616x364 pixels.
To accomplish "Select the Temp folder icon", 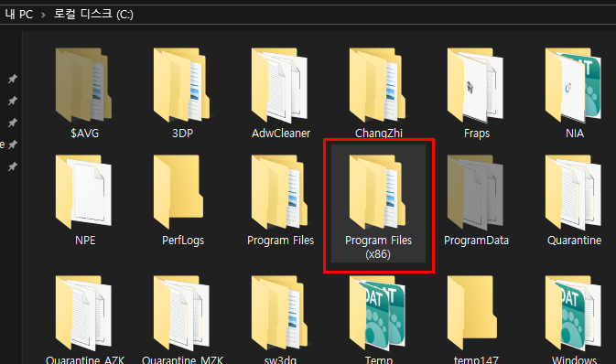I will [x=377, y=313].
